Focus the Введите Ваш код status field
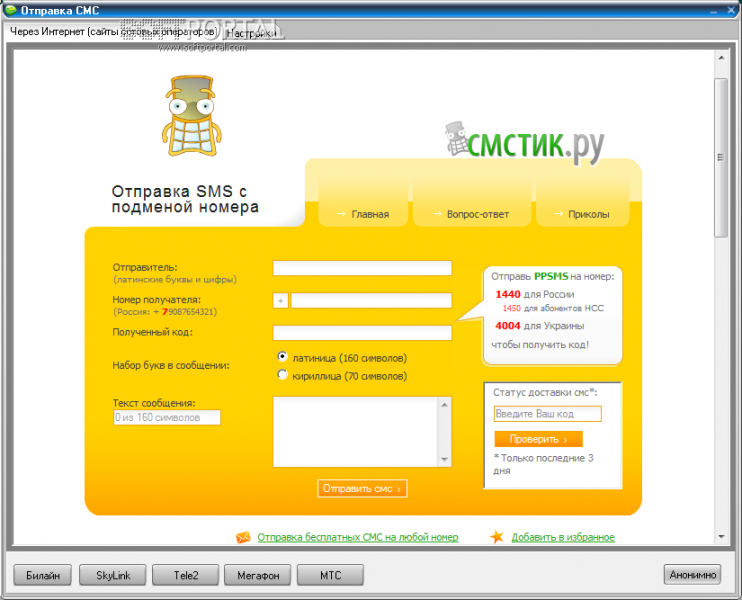The height and width of the screenshot is (600, 742). 548,414
